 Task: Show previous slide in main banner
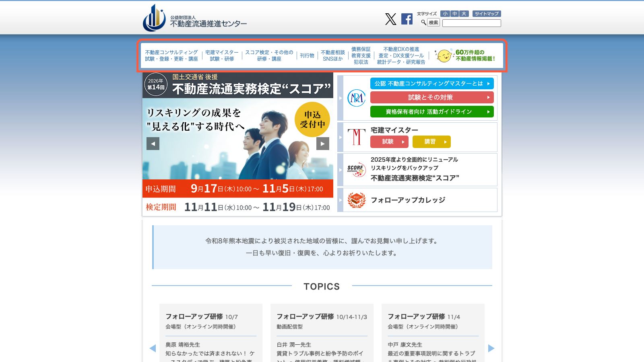pos(153,144)
